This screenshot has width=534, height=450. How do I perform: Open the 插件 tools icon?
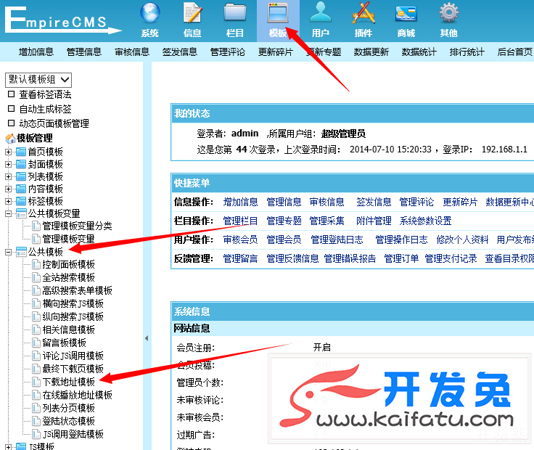point(363,13)
